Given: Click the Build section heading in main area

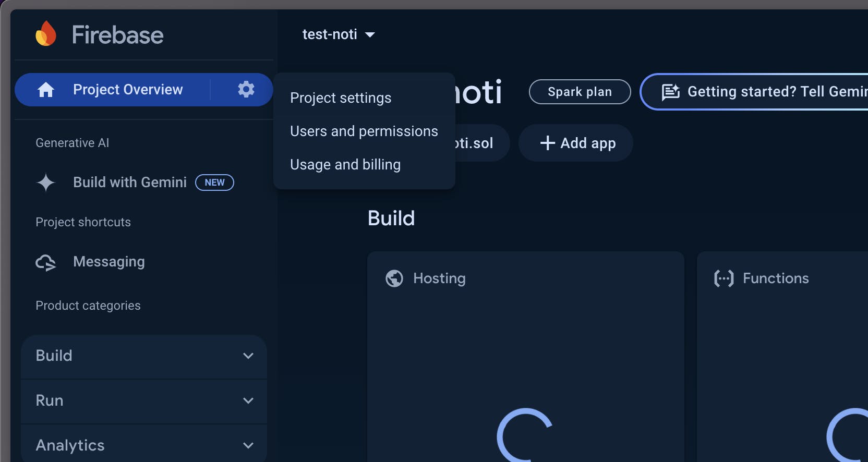Looking at the screenshot, I should 391,218.
